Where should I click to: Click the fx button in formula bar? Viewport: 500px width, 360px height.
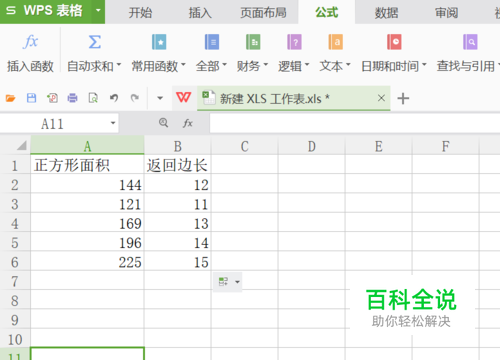[188, 123]
